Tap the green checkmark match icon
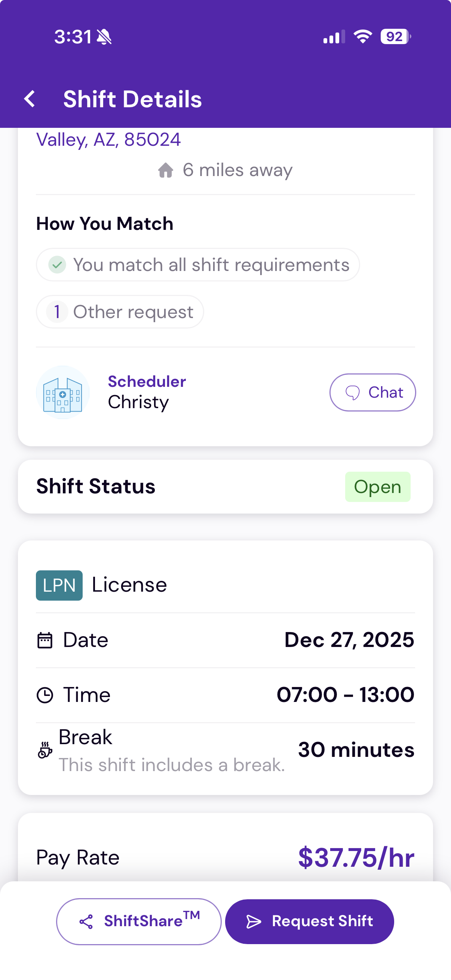 coord(57,265)
